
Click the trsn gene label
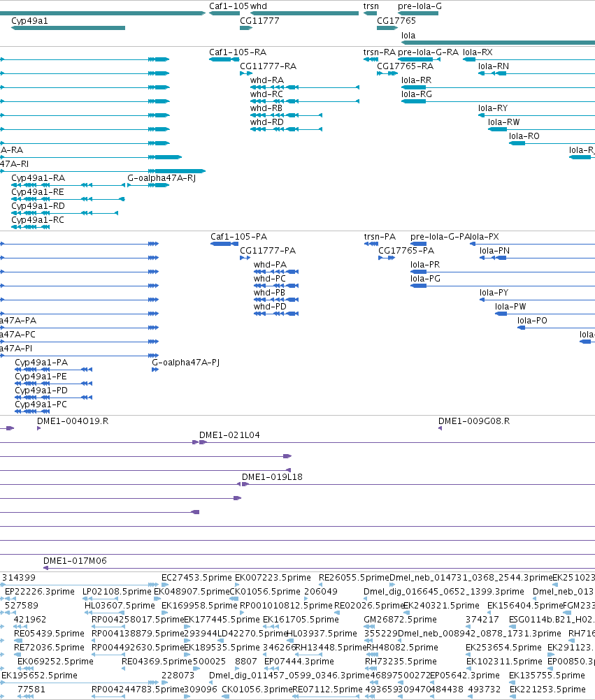click(371, 6)
